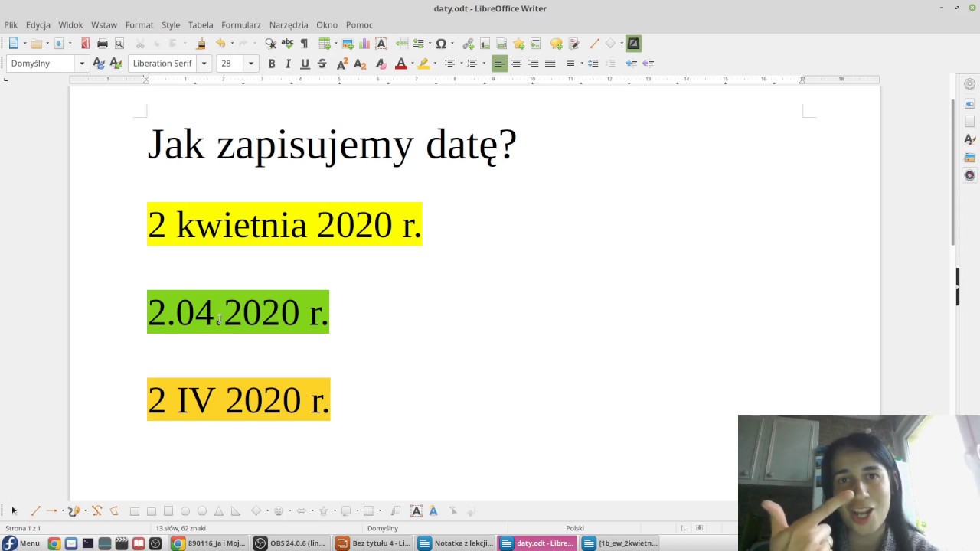Open smiley symbol shapes dropdown arrow

coord(289,510)
